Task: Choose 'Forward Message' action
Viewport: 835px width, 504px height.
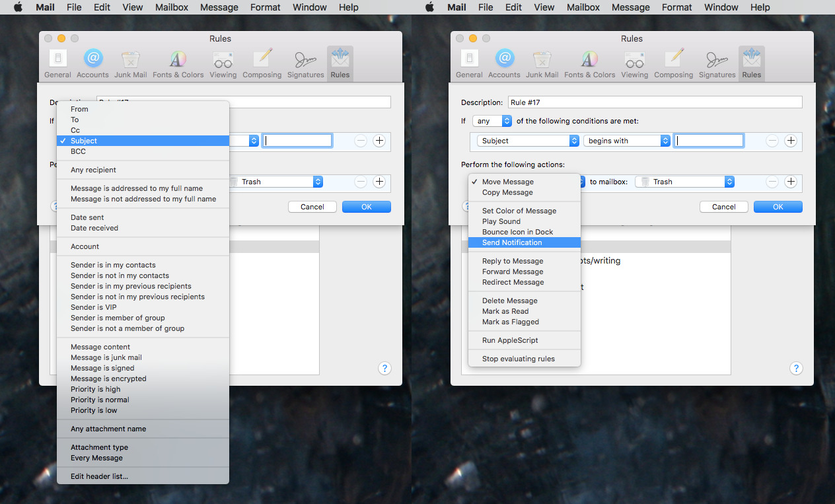Action: pos(524,271)
